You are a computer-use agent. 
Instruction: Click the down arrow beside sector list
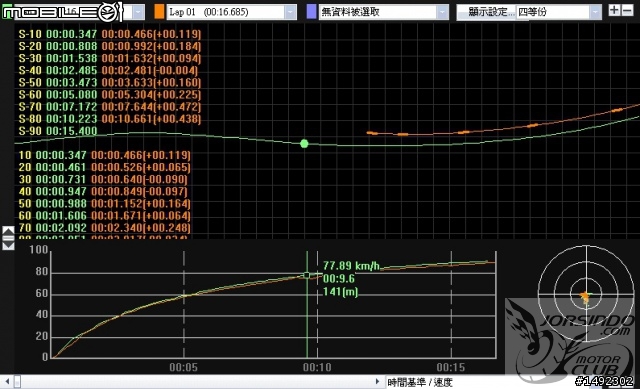[8, 246]
